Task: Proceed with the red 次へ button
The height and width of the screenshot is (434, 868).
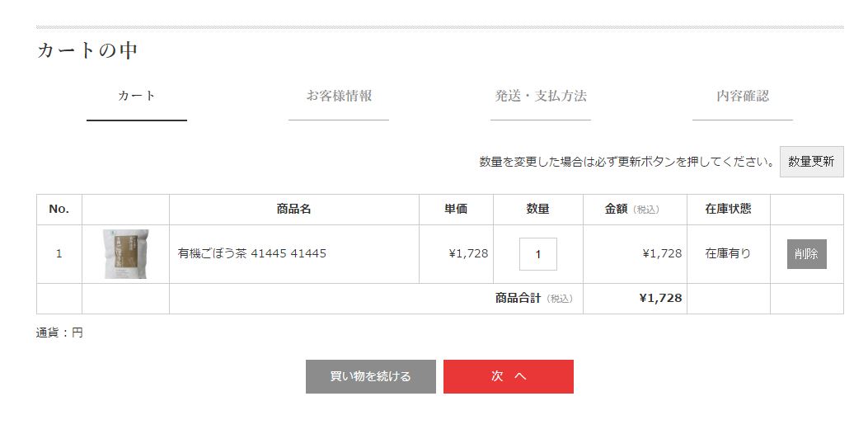Action: click(508, 376)
